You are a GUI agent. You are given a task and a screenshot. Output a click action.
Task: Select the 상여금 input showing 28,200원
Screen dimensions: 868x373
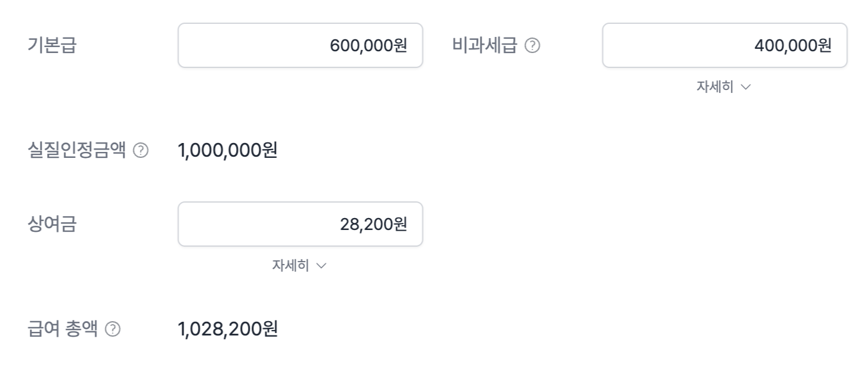pyautogui.click(x=300, y=224)
